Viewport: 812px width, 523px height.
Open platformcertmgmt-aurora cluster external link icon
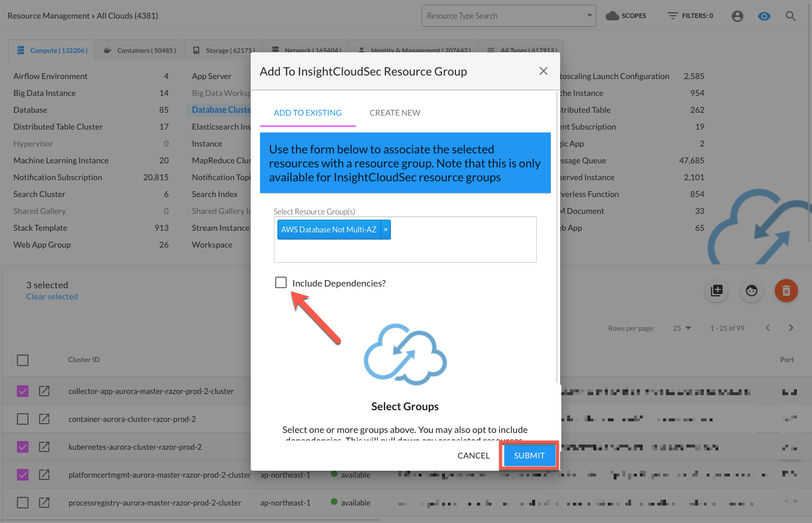44,475
